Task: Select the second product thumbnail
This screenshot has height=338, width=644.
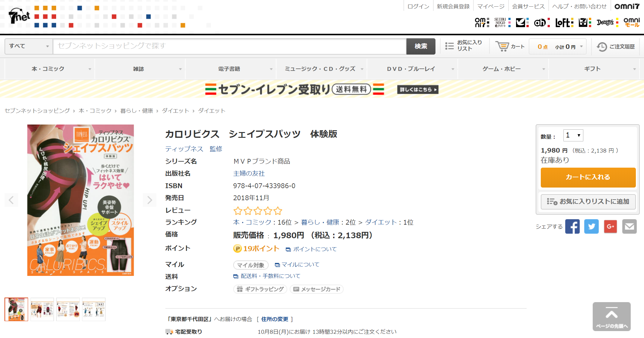Action: [x=42, y=309]
